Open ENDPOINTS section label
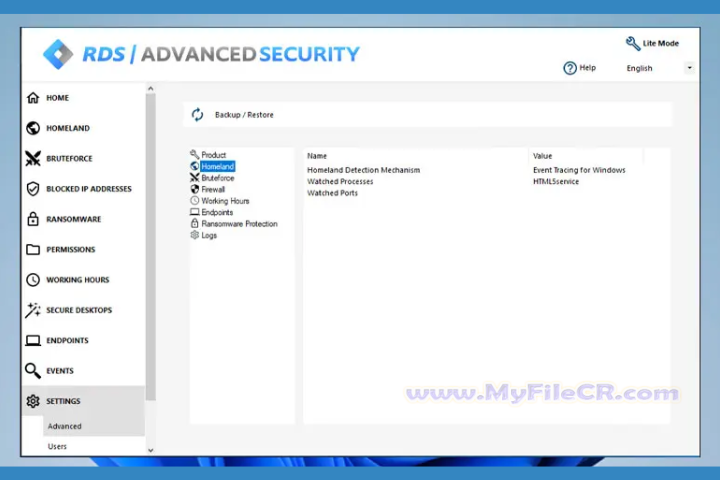 click(68, 340)
